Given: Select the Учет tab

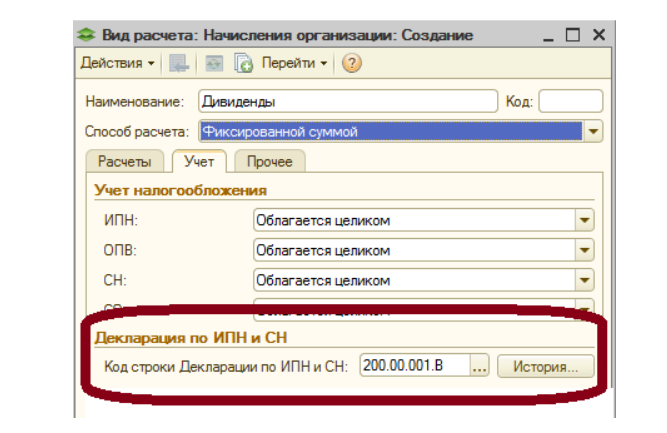Looking at the screenshot, I should pos(200,161).
